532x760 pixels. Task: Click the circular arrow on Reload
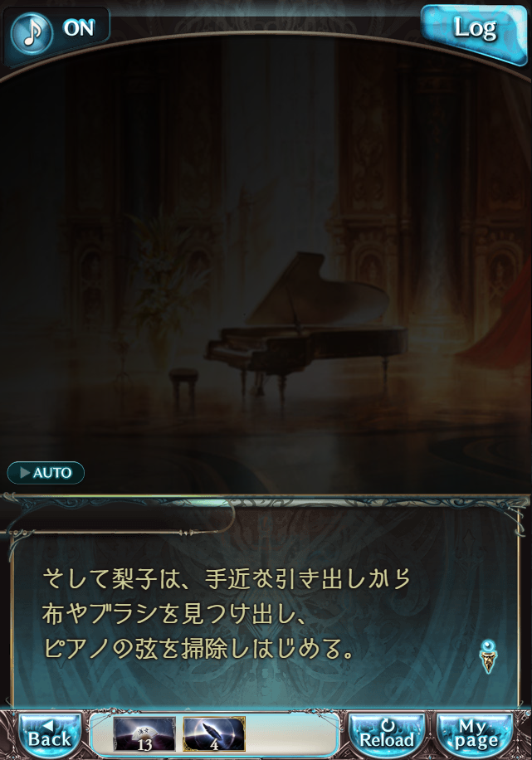(x=388, y=726)
